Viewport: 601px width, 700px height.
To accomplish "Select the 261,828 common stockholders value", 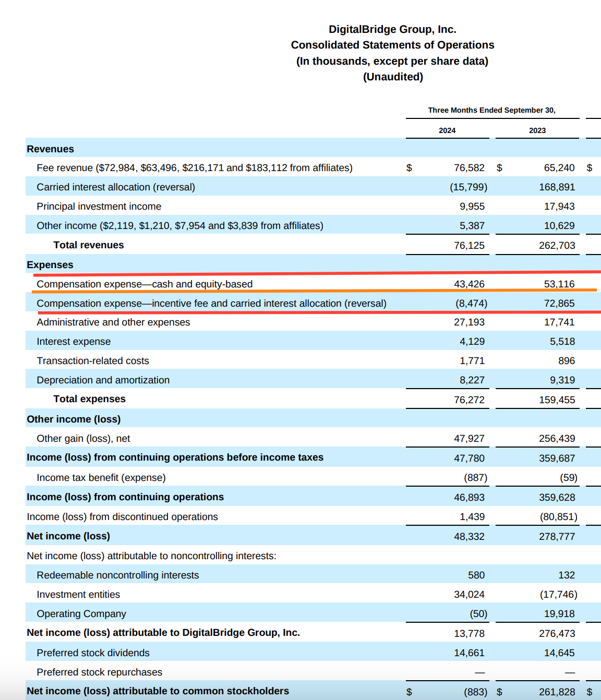I will tap(557, 692).
